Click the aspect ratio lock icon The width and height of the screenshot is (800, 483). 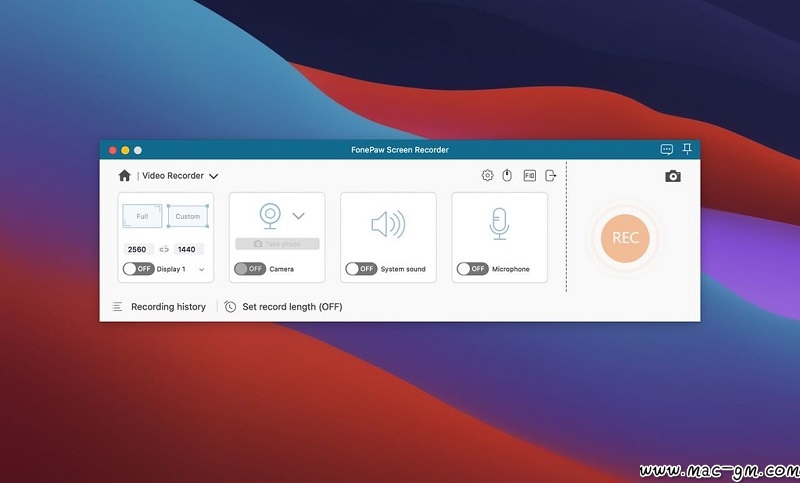coord(164,249)
